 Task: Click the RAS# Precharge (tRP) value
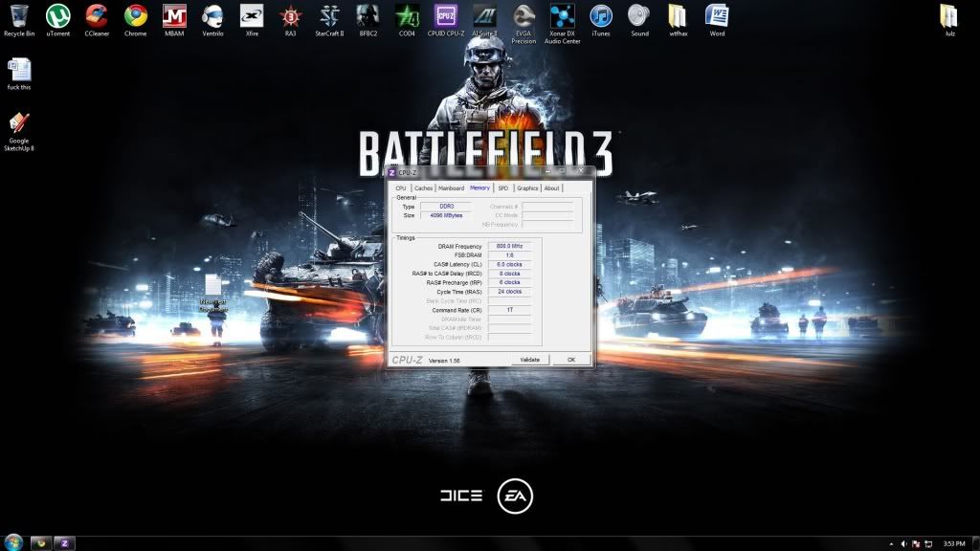tap(509, 282)
